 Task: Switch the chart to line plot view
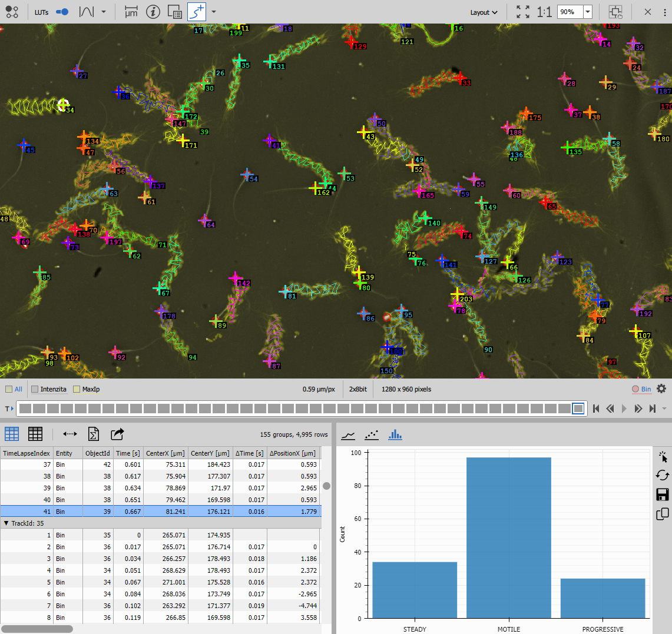[349, 434]
